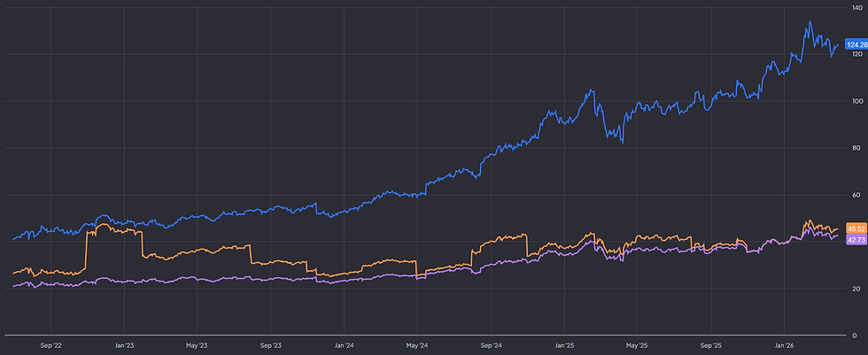Viewport: 868px width, 355px height.
Task: Click the Sep '25 date label
Action: coord(711,346)
